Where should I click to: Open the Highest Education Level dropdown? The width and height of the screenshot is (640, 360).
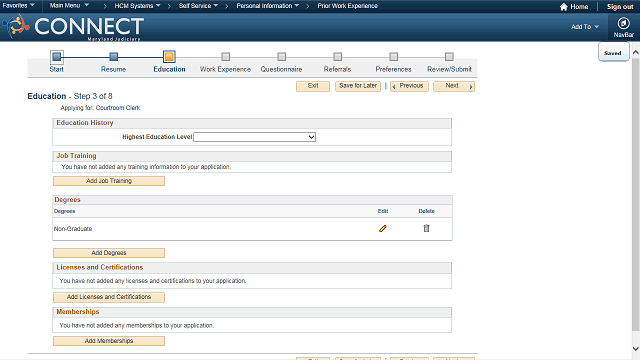[x=254, y=137]
